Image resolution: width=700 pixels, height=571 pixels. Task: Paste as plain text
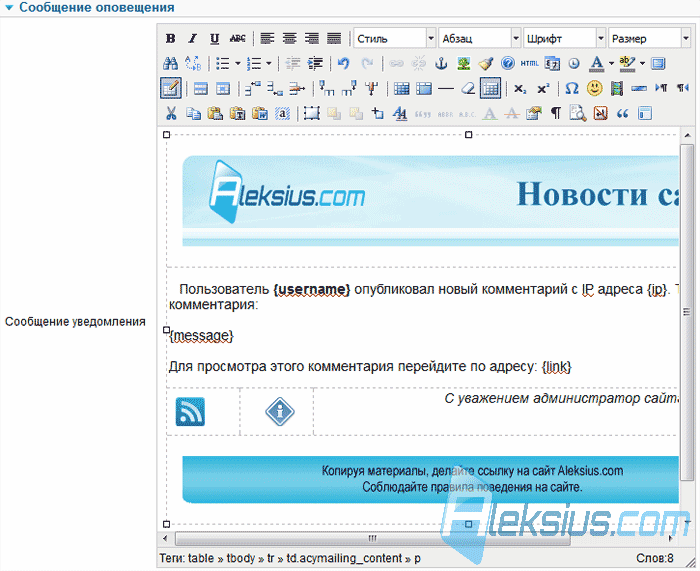point(238,113)
